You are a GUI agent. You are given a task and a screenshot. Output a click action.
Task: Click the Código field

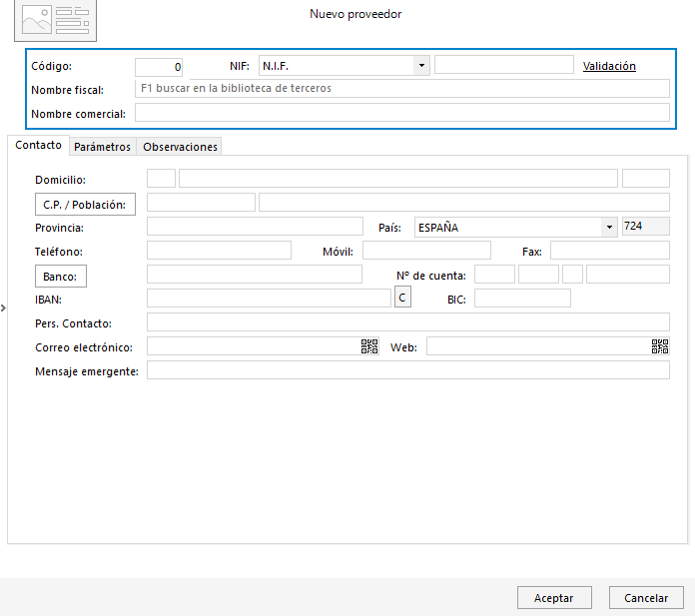coord(159,67)
